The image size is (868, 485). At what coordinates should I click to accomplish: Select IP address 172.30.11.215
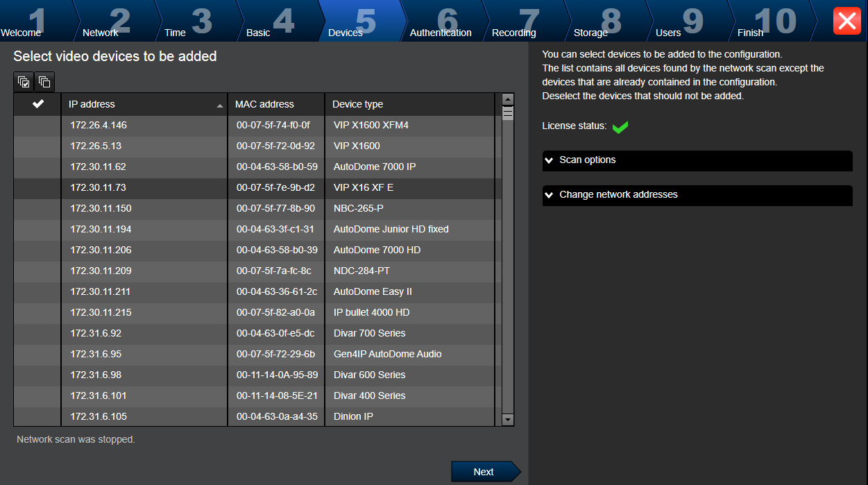pyautogui.click(x=101, y=313)
